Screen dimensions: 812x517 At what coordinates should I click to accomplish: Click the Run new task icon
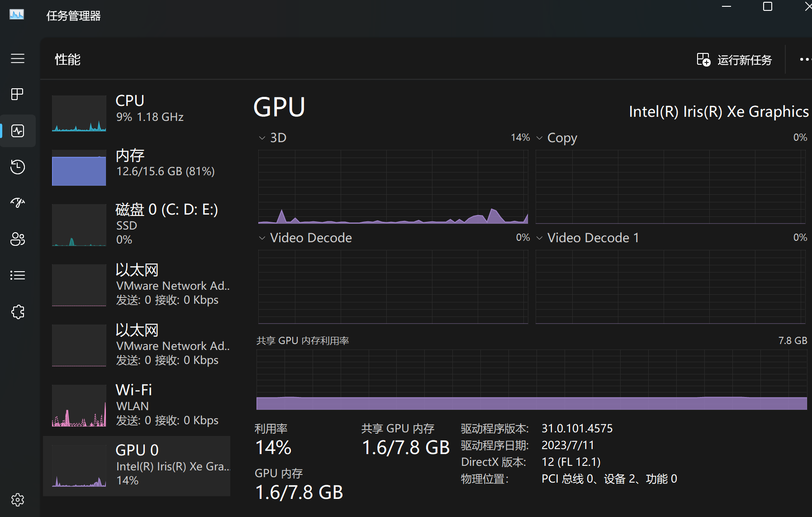click(703, 59)
